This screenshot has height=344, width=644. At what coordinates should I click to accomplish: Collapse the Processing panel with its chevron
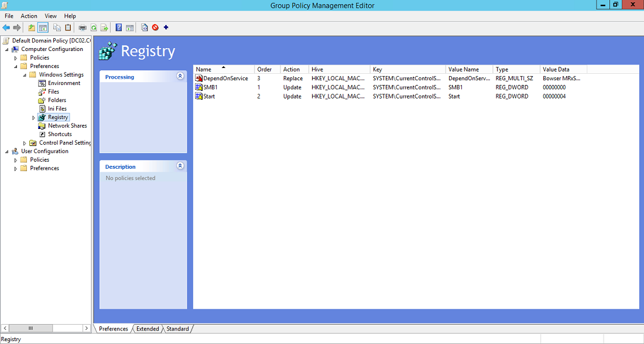pos(180,76)
